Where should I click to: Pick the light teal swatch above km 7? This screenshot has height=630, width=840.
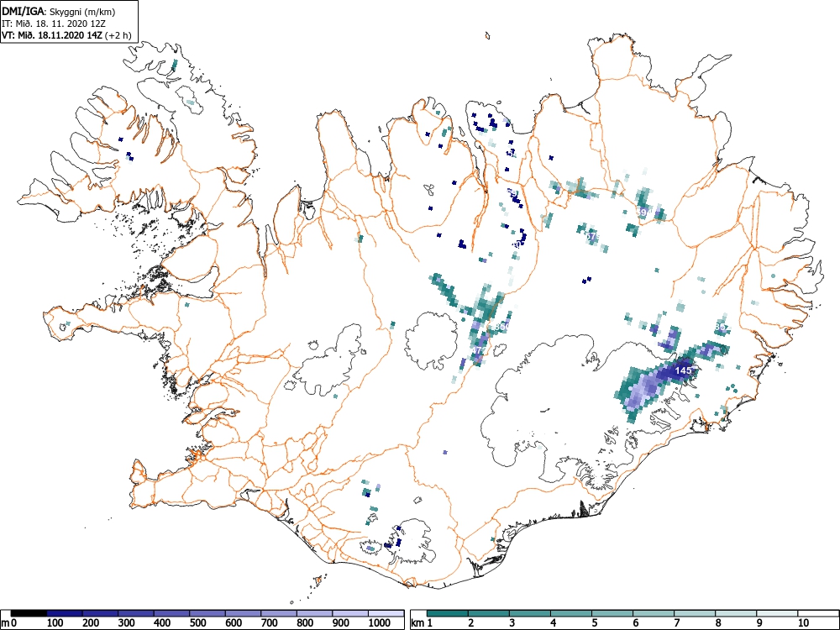tap(695, 613)
